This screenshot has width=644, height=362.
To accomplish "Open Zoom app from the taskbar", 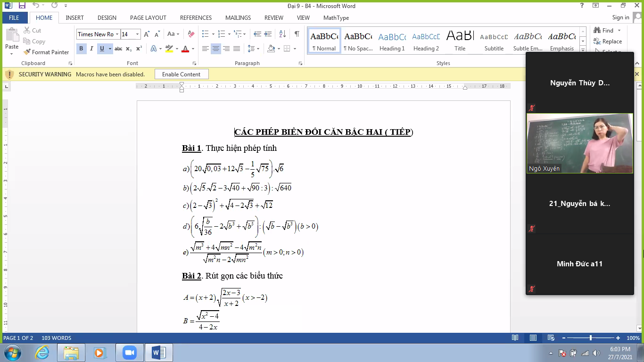I will click(x=129, y=353).
